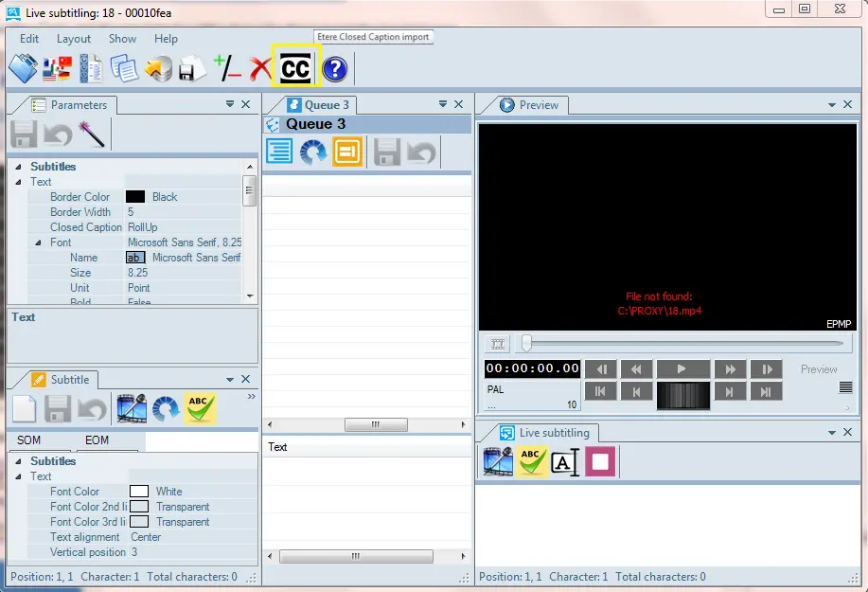Expand Subtitle toolbar overflow chevron

[251, 397]
